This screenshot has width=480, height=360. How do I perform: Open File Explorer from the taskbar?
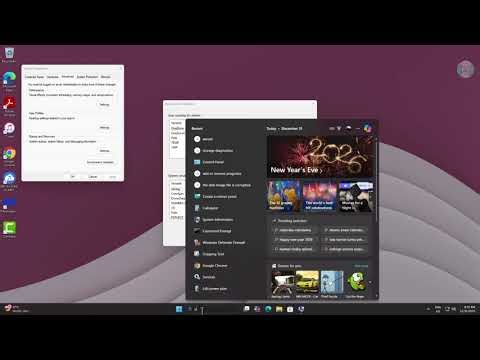pyautogui.click(x=279, y=309)
